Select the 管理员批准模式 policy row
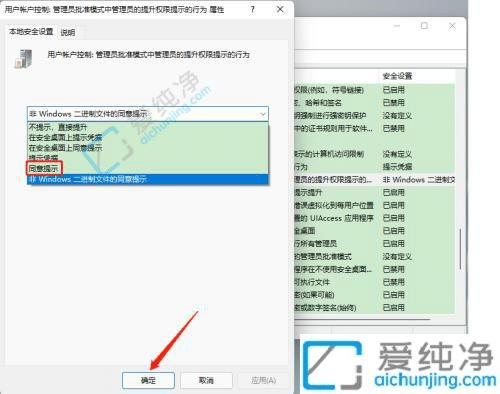The height and width of the screenshot is (394, 500). (x=374, y=256)
